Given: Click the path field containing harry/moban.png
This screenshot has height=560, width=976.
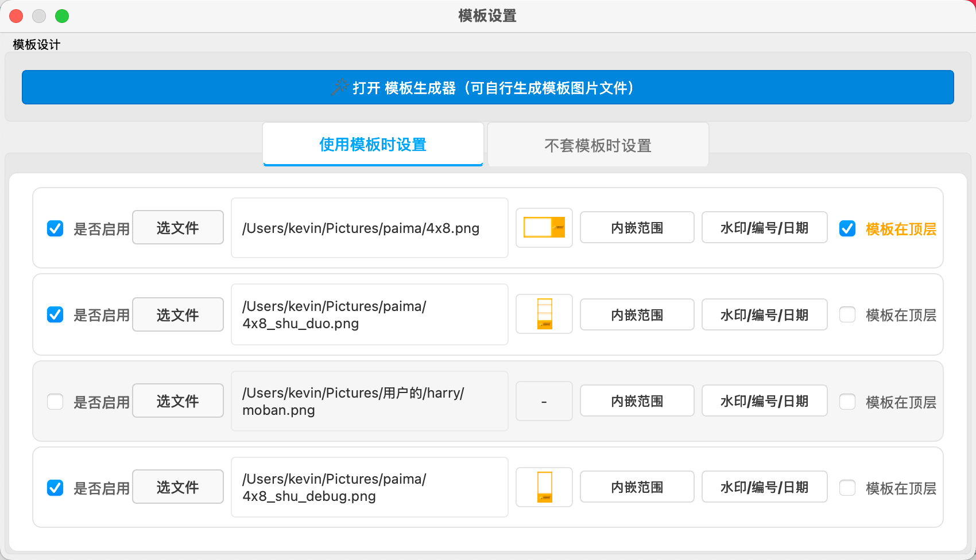Looking at the screenshot, I should [x=369, y=401].
